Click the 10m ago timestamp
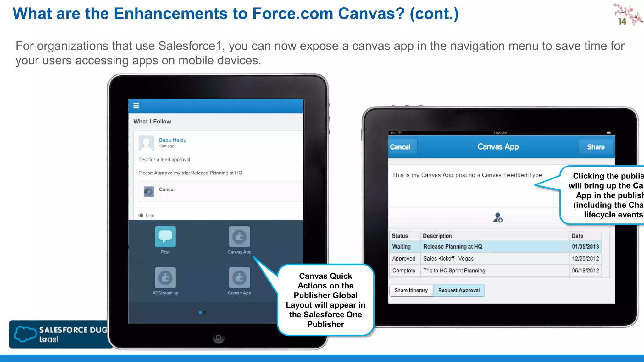The height and width of the screenshot is (362, 644). tap(166, 146)
